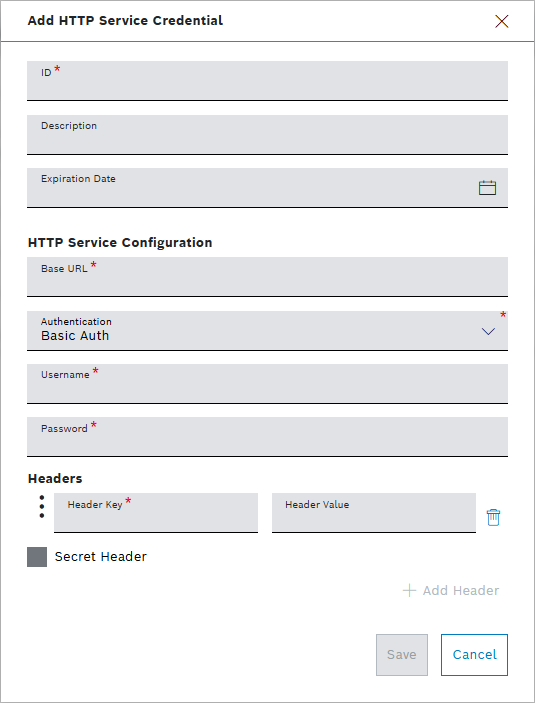Image resolution: width=535 pixels, height=703 pixels.
Task: Click the Header Value input
Action: pos(374,513)
